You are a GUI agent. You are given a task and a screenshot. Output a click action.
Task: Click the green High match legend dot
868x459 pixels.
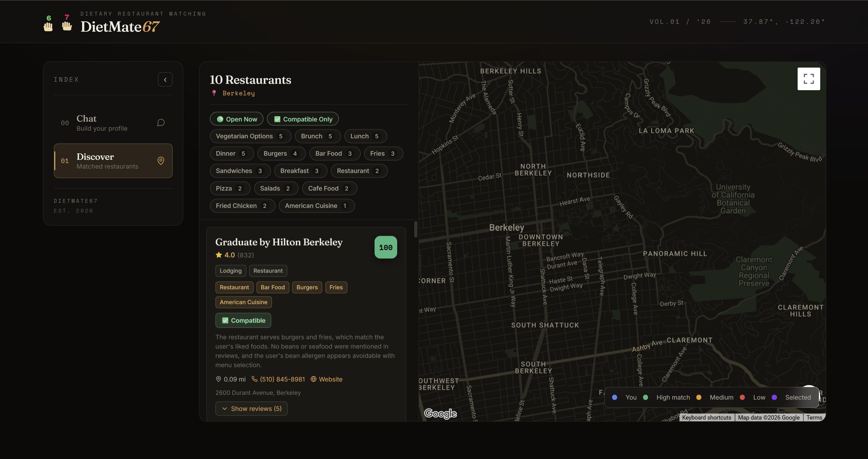tap(646, 397)
